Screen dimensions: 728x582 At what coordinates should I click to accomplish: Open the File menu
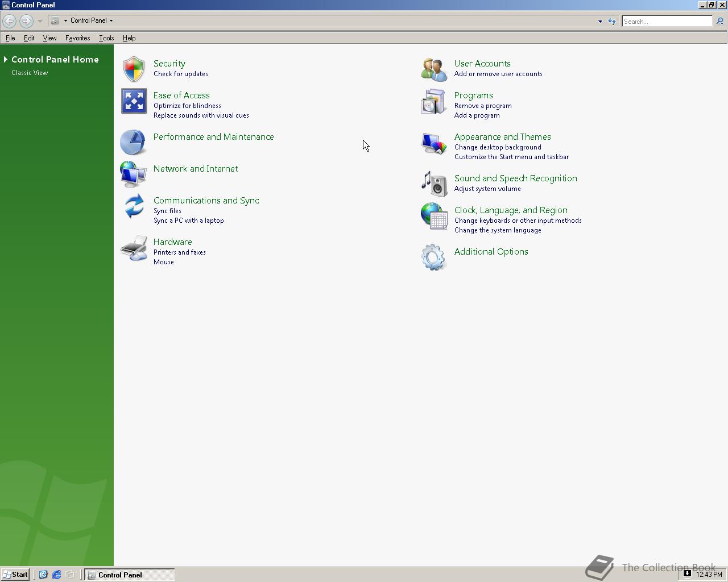tap(10, 38)
